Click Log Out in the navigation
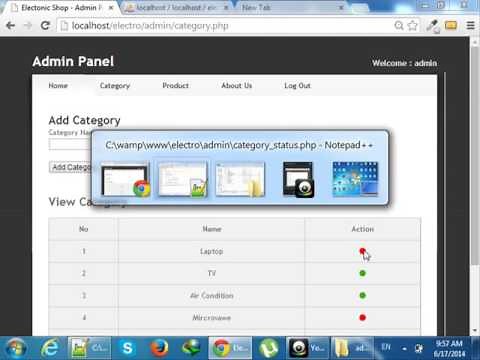 click(x=297, y=86)
